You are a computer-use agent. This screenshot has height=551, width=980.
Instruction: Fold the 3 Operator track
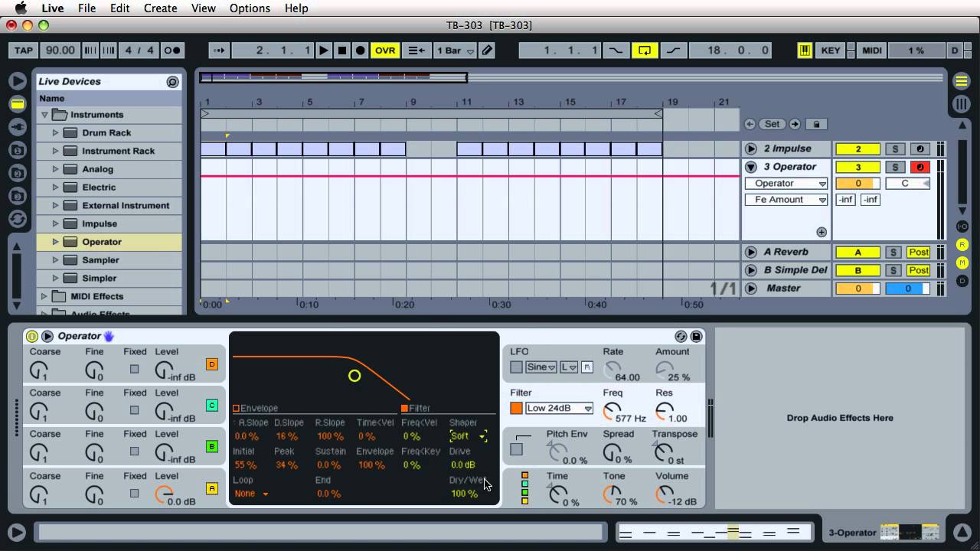(x=751, y=167)
